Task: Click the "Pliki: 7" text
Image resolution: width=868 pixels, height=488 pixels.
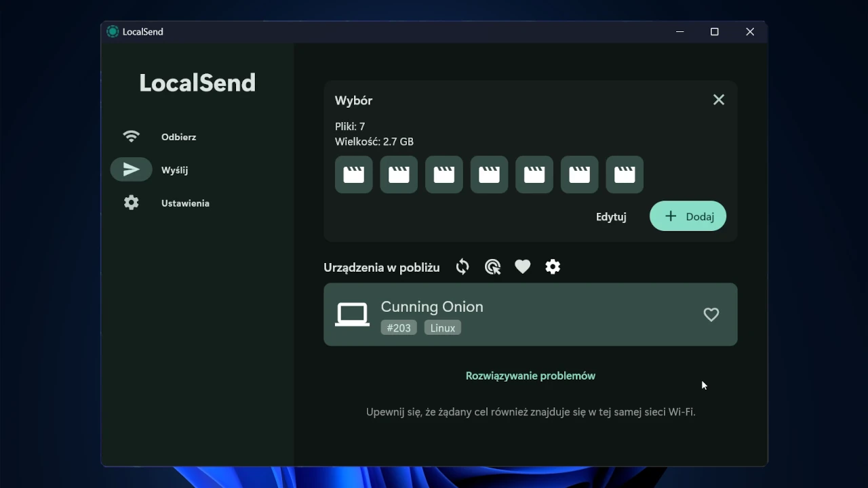Action: coord(350,127)
